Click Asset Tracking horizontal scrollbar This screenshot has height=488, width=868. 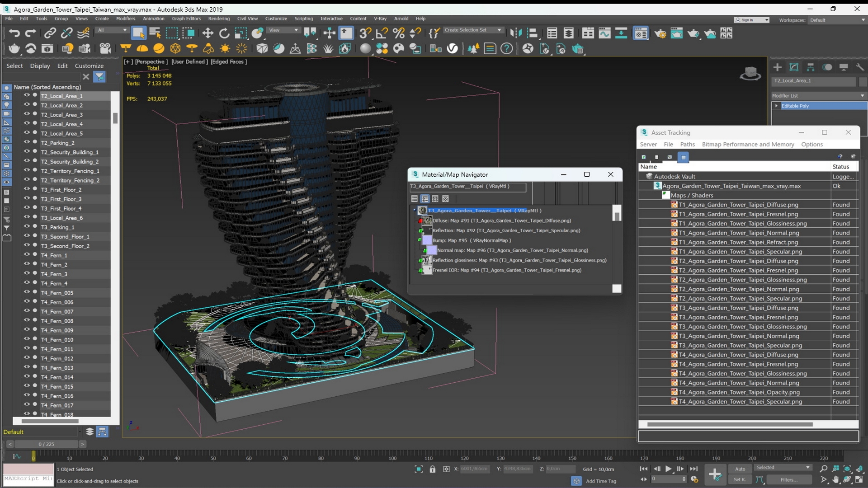[730, 424]
